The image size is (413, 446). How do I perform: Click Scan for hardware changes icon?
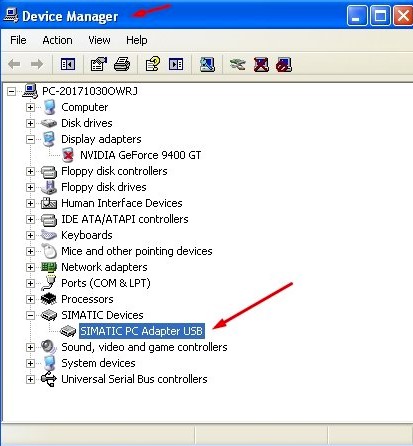(x=207, y=64)
